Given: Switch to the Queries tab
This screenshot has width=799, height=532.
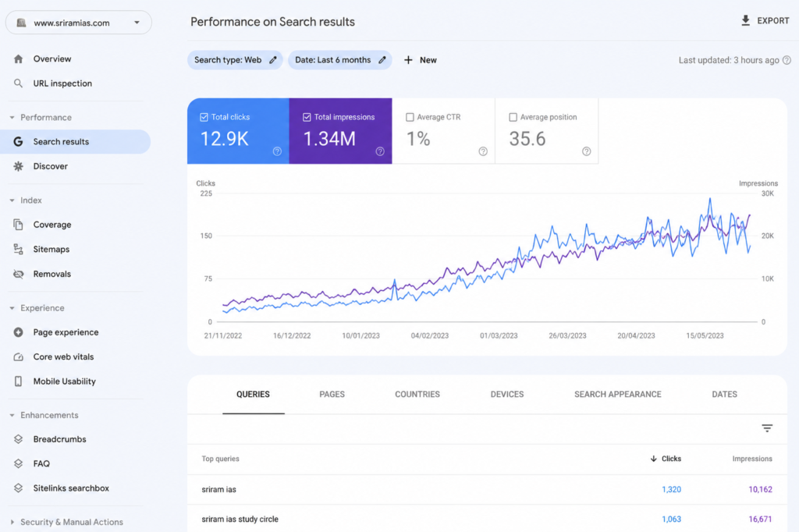Looking at the screenshot, I should pos(254,395).
